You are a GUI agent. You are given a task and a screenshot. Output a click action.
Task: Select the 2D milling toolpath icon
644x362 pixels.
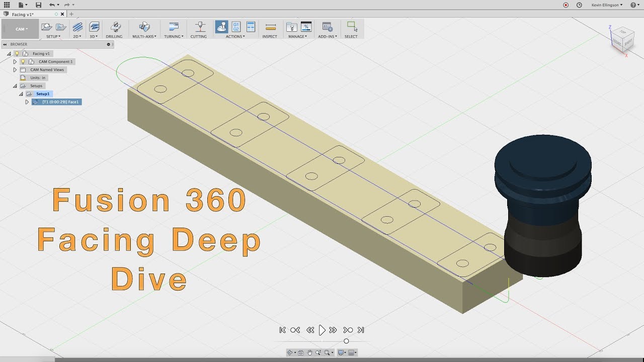coord(77,27)
